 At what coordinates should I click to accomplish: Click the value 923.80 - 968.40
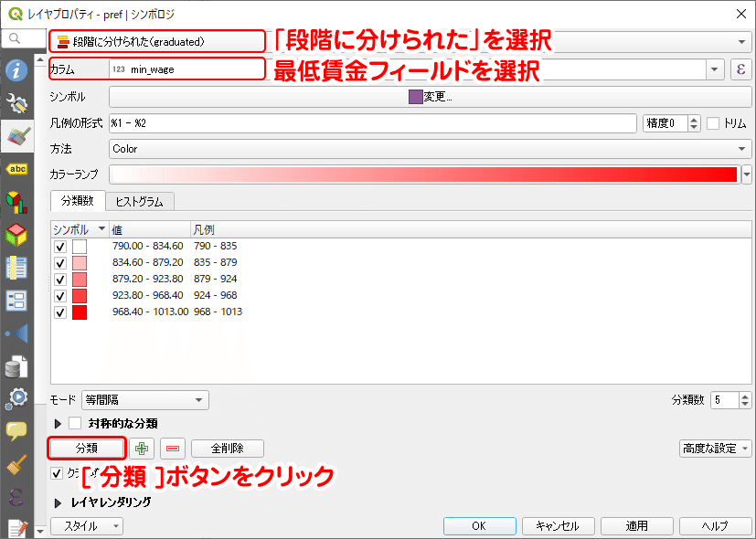(147, 295)
